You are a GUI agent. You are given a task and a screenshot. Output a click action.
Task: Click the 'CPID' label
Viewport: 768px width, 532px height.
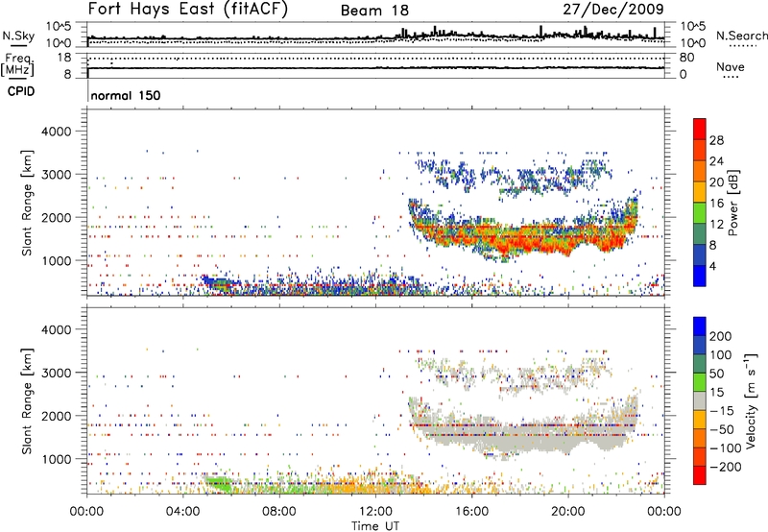pos(21,91)
